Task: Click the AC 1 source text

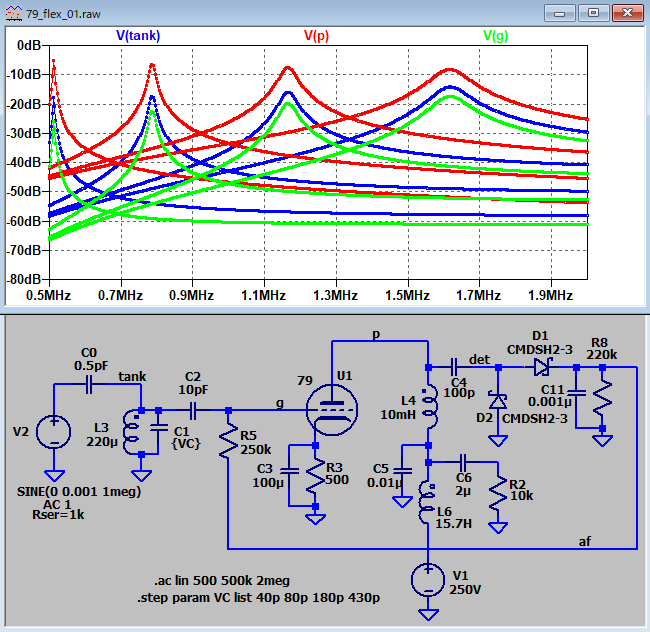Action: coord(57,504)
